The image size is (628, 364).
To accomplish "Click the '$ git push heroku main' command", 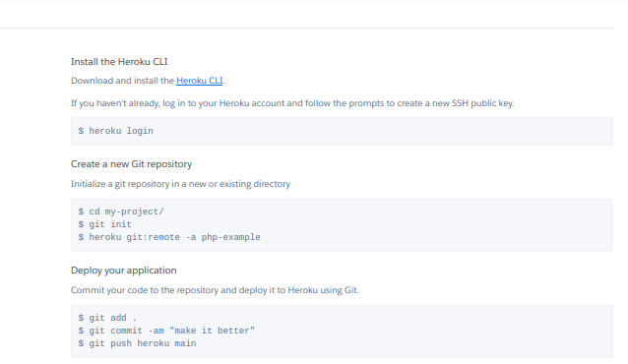I will 137,343.
